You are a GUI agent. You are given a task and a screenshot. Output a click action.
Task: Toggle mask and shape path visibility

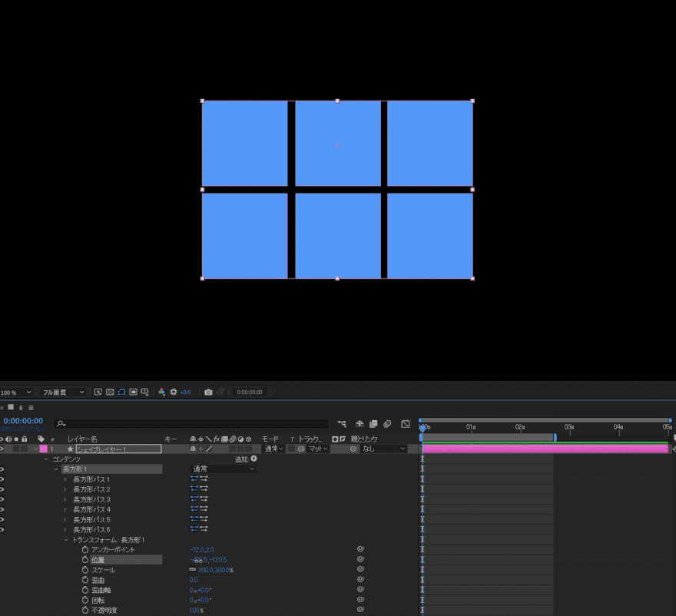(x=121, y=392)
